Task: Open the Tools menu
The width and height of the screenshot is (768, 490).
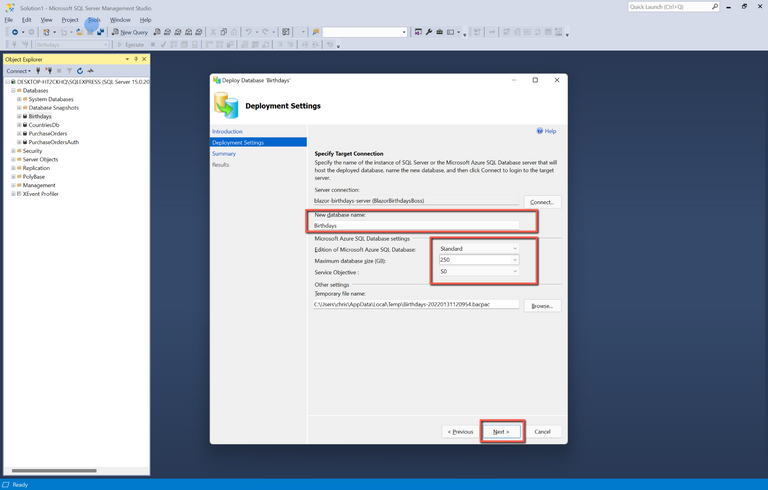Action: coord(93,19)
